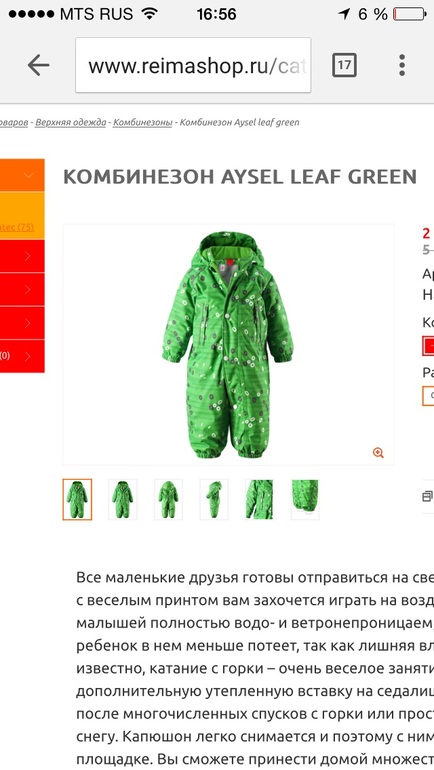The width and height of the screenshot is (434, 770).
Task: Click the main green overall product image
Action: point(228,345)
